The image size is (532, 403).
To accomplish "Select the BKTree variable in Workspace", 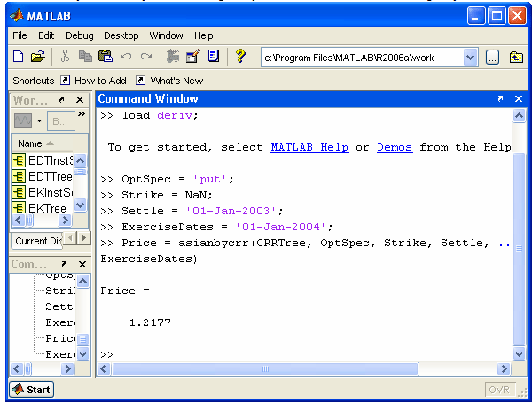I will (x=42, y=207).
